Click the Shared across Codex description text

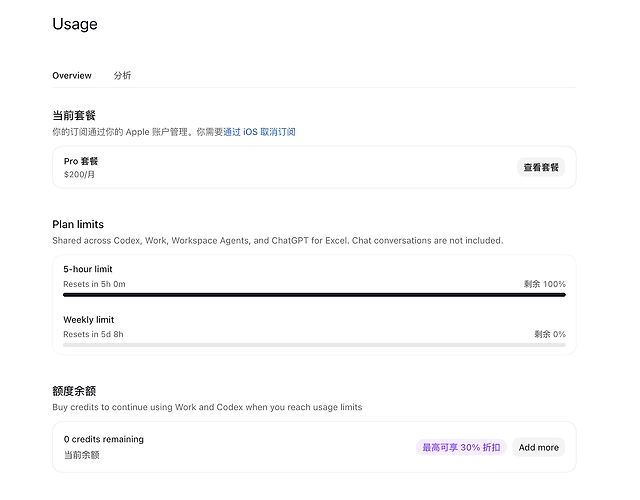point(278,240)
